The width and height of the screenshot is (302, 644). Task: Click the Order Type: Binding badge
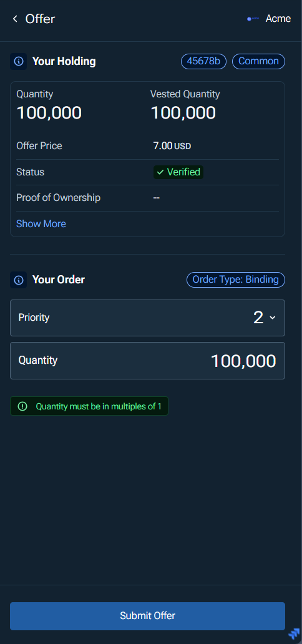236,280
